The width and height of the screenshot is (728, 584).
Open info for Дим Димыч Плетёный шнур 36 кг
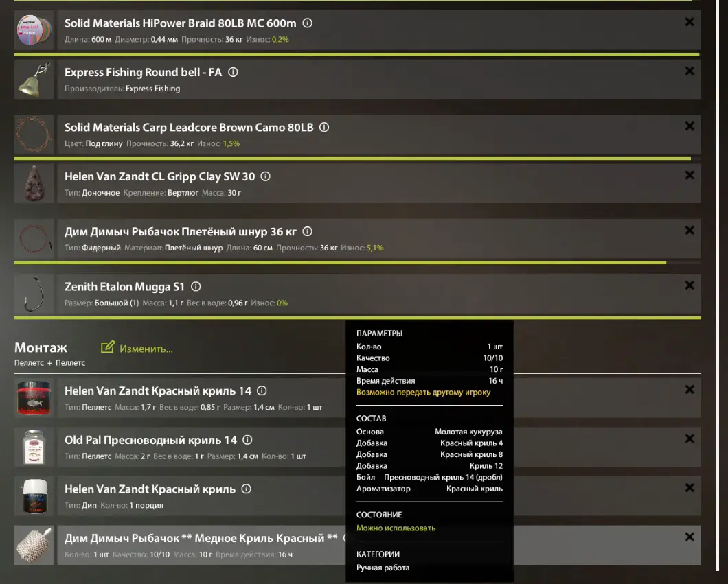pyautogui.click(x=308, y=231)
